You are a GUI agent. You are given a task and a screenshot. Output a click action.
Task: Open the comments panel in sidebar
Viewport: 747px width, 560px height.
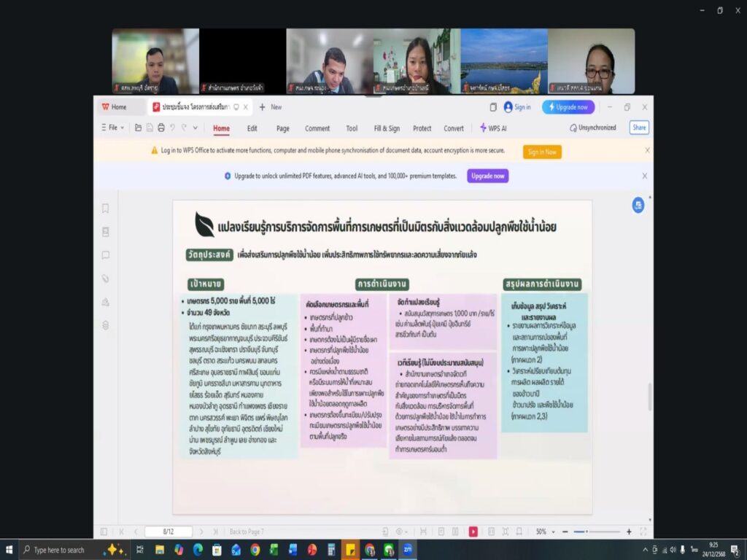(x=105, y=255)
